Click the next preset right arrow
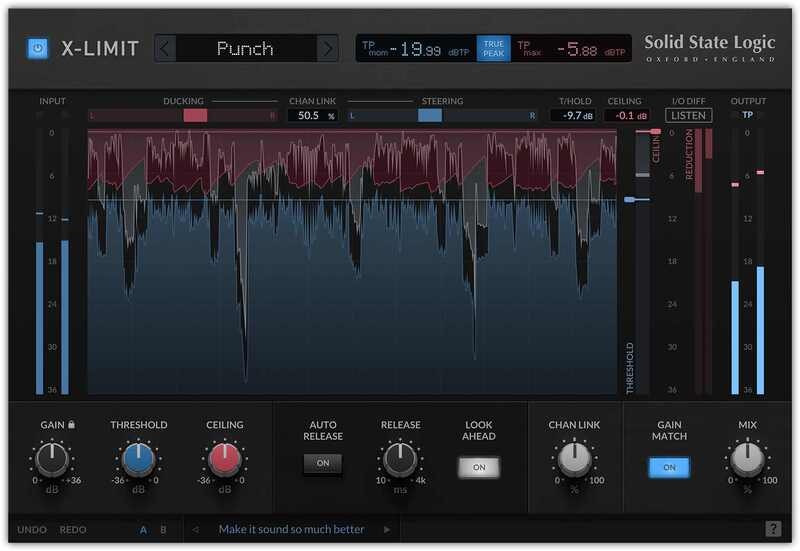 coord(326,48)
